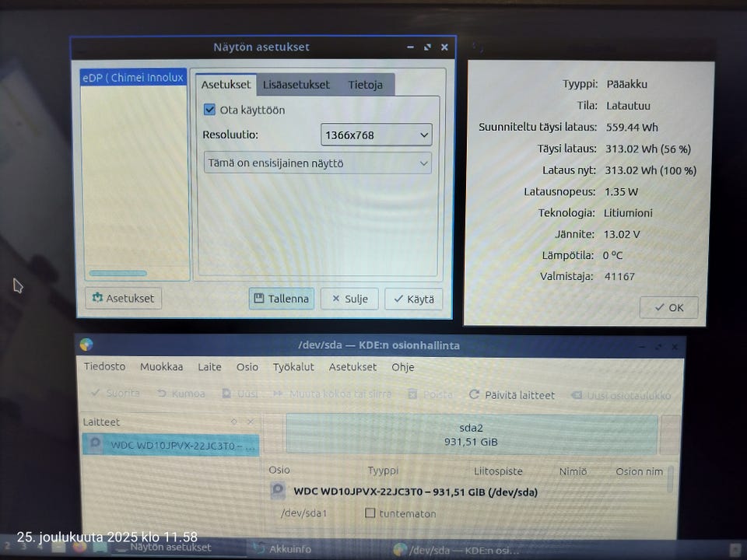
Task: Switch to Akkuinfo in the taskbar
Action: (x=282, y=549)
